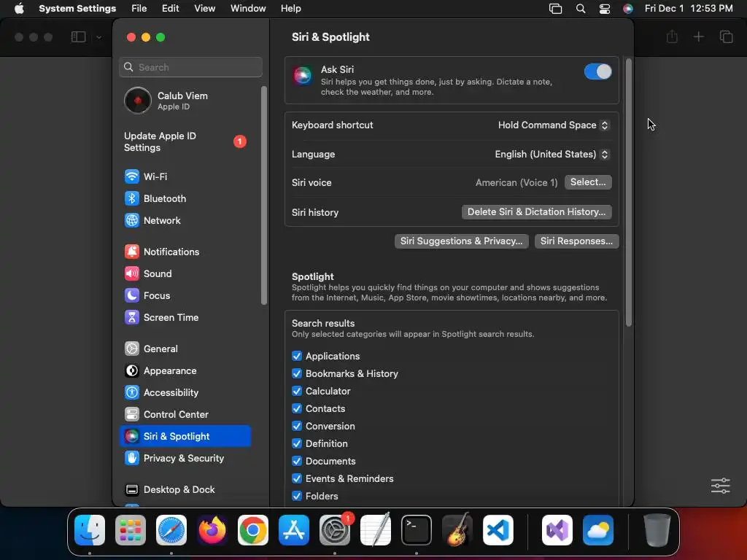Toggle the Calculator checkbox
747x560 pixels.
pos(297,392)
